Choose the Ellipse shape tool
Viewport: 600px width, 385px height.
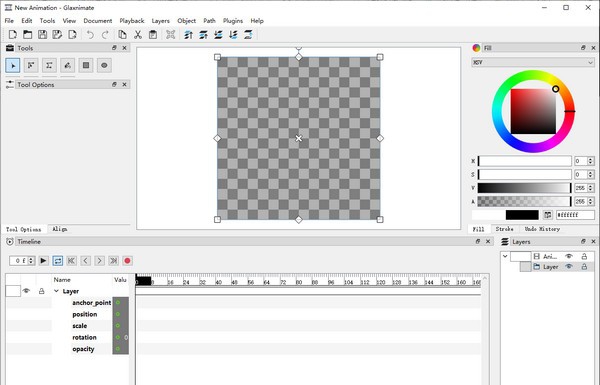click(x=104, y=65)
